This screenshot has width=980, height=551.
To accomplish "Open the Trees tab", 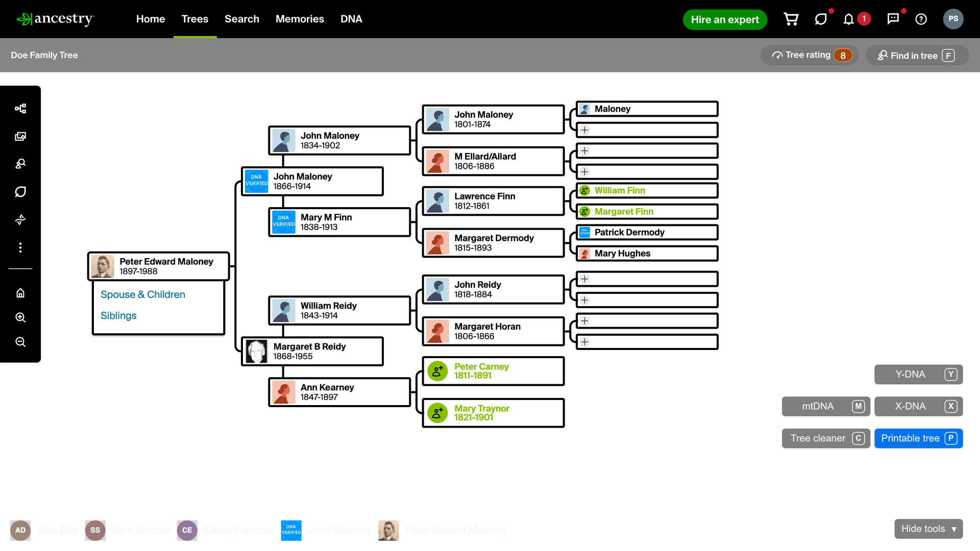I will click(x=195, y=19).
